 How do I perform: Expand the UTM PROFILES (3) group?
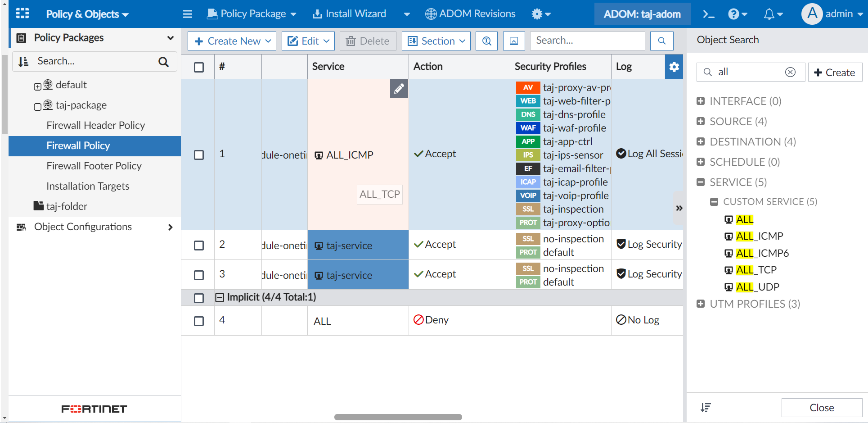pos(701,304)
